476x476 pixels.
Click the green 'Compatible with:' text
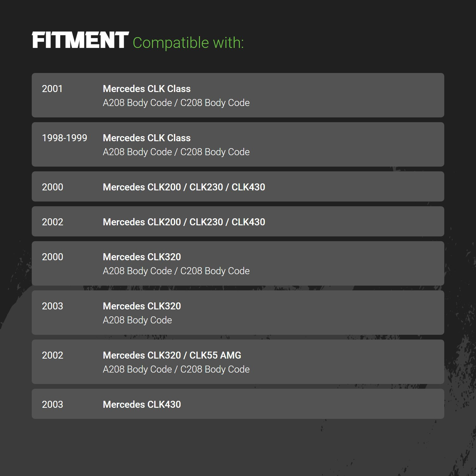click(x=188, y=43)
